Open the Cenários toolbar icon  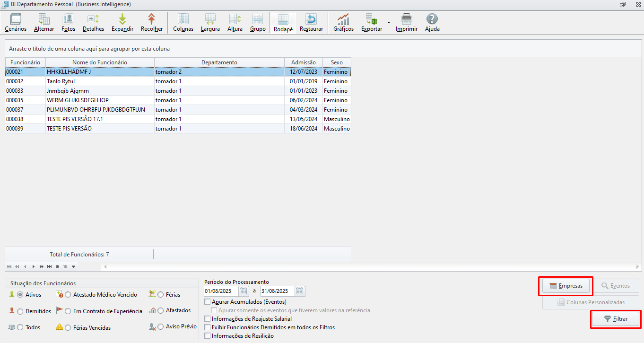tap(16, 22)
